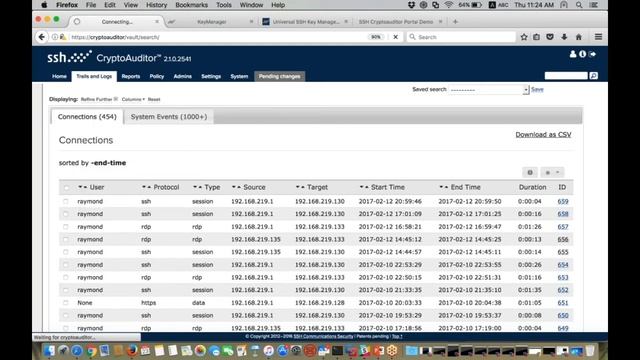Open the Policy menu tab
Viewport: 640px width, 360px height.
(x=157, y=76)
